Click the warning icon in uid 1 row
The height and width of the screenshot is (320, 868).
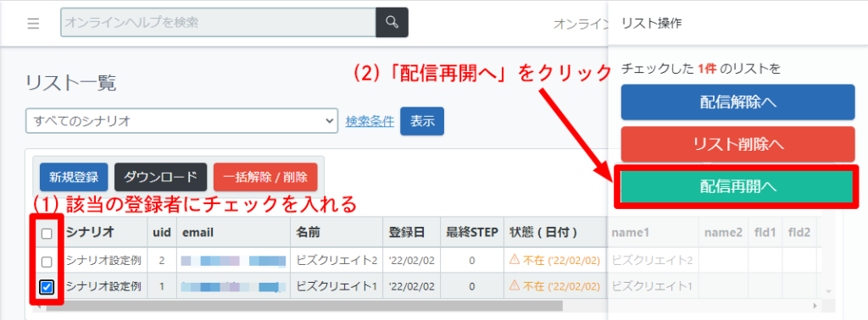coord(515,285)
